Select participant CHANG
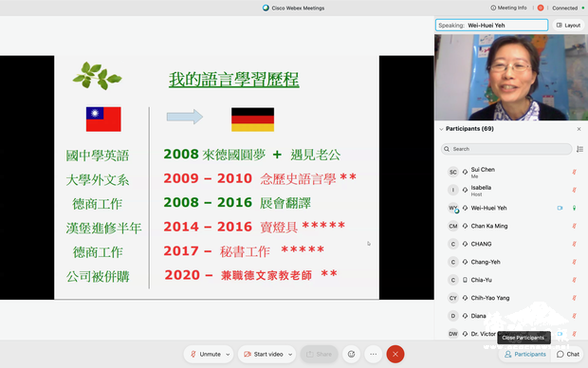 (x=511, y=244)
